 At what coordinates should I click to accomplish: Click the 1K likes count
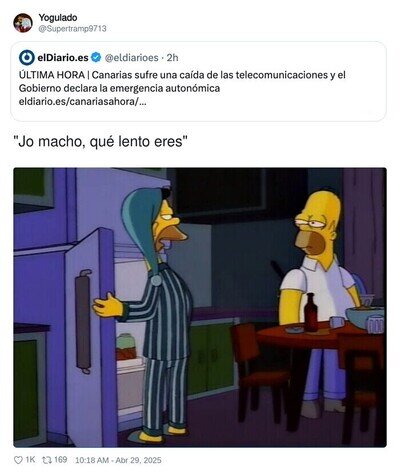(x=30, y=460)
